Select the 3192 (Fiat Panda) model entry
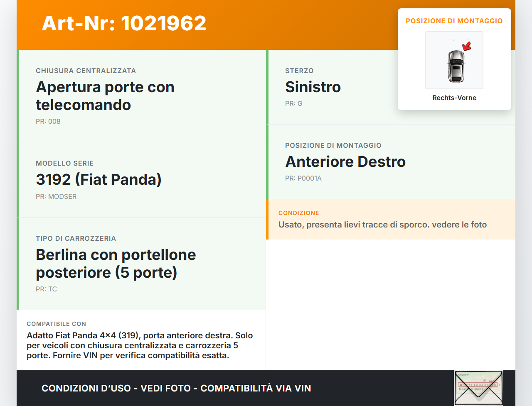Screen dimensions: 532x406 (99, 179)
